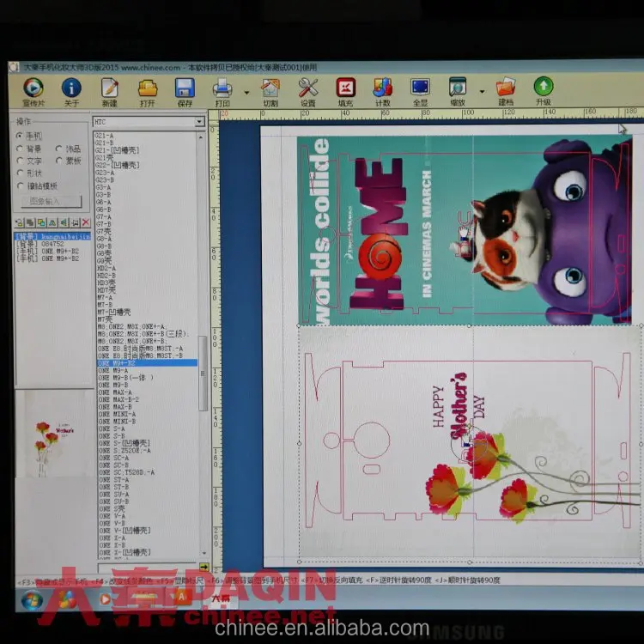Viewport: 644px width, 644px height.
Task: Click first icon in layer toolbar
Action: tap(19, 222)
